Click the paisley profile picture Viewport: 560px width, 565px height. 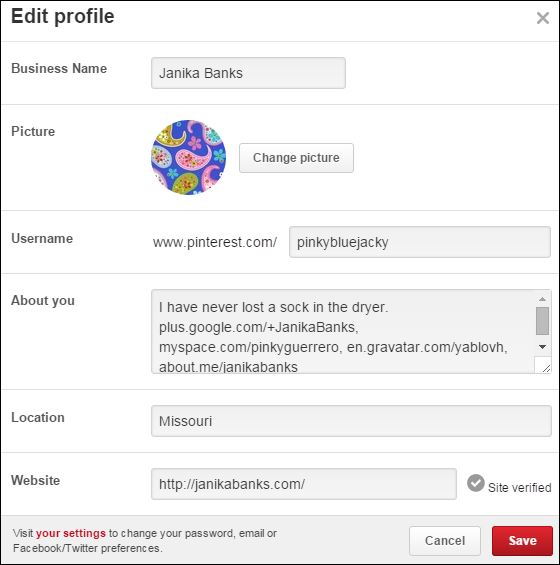pyautogui.click(x=188, y=157)
